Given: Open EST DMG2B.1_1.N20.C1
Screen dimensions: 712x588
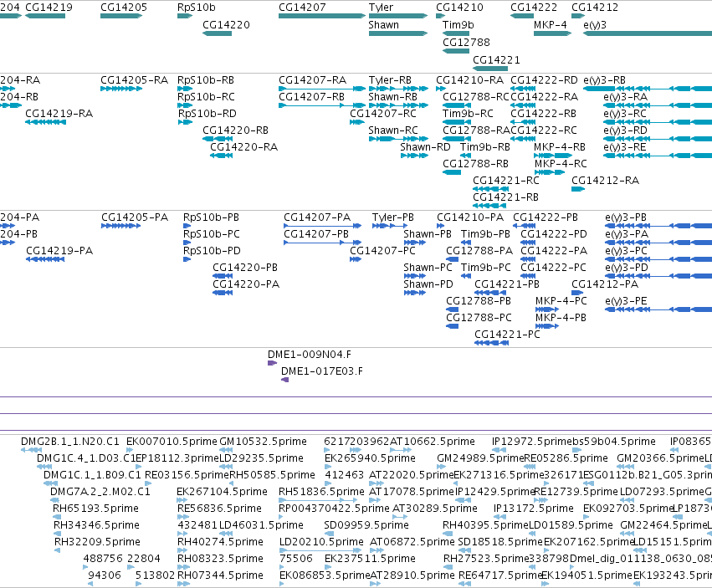Looking at the screenshot, I should [x=70, y=442].
